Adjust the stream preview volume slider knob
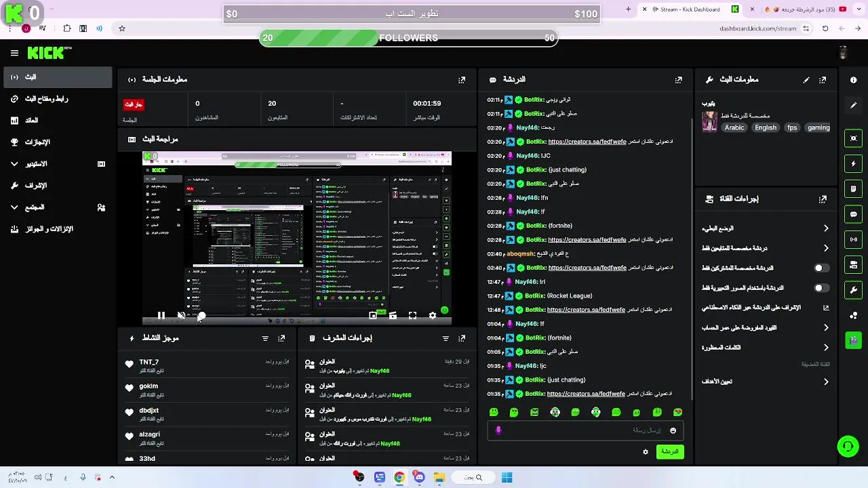The image size is (868, 488). point(201,315)
